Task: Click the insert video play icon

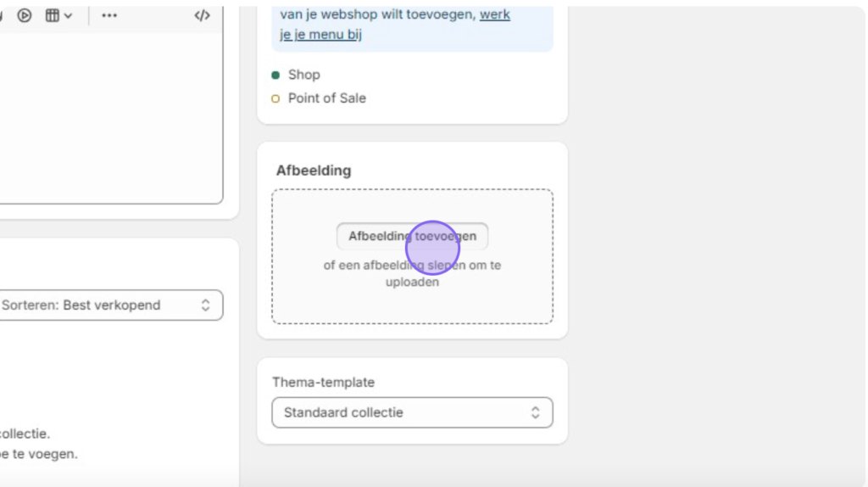Action: pos(25,15)
